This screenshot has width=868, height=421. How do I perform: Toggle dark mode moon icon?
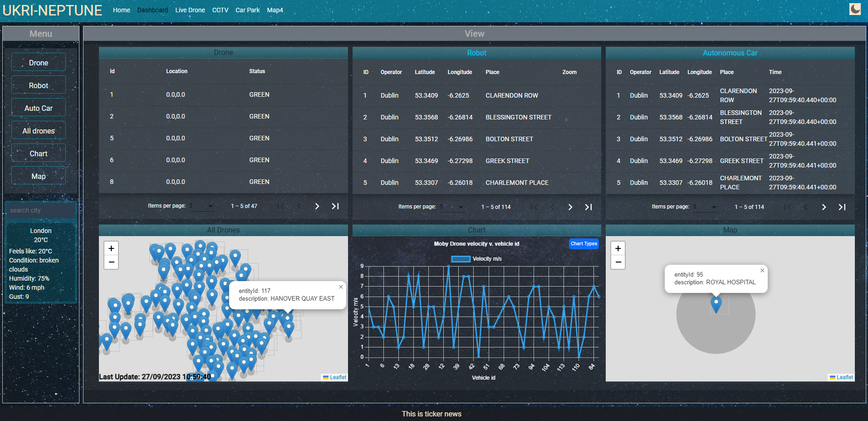[855, 9]
